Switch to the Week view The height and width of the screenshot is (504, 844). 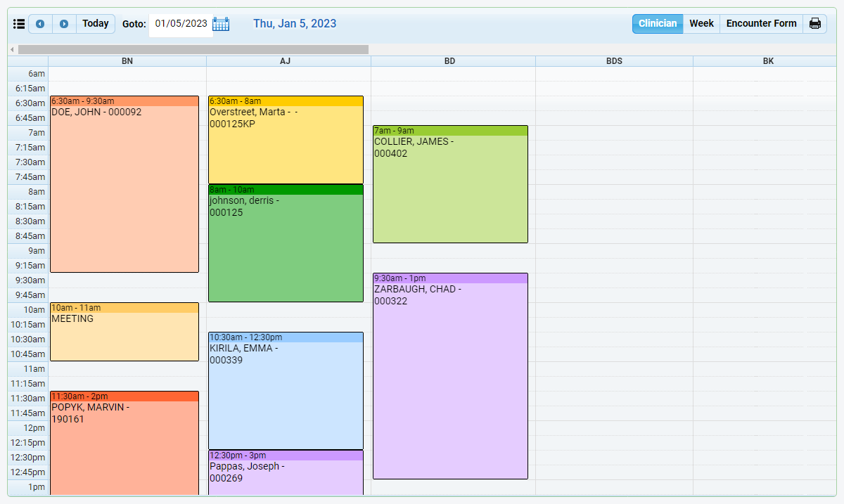(x=701, y=23)
